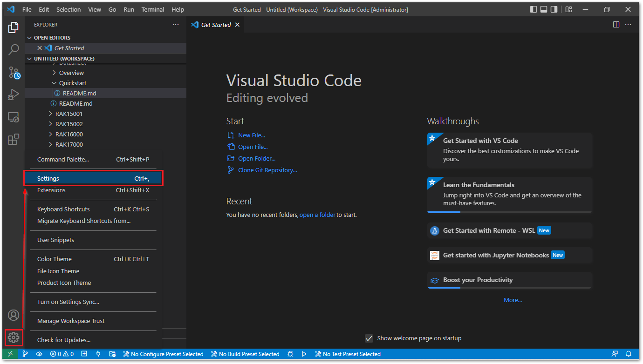Image resolution: width=643 pixels, height=364 pixels.
Task: Open Get Started with Remote - WSL walkthrough
Action: click(510, 230)
